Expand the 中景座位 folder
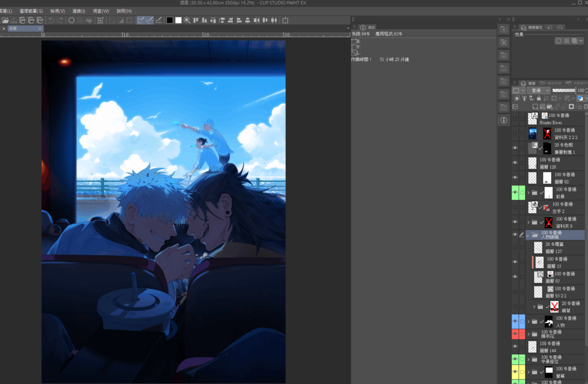The height and width of the screenshot is (384, 588). pyautogui.click(x=529, y=359)
